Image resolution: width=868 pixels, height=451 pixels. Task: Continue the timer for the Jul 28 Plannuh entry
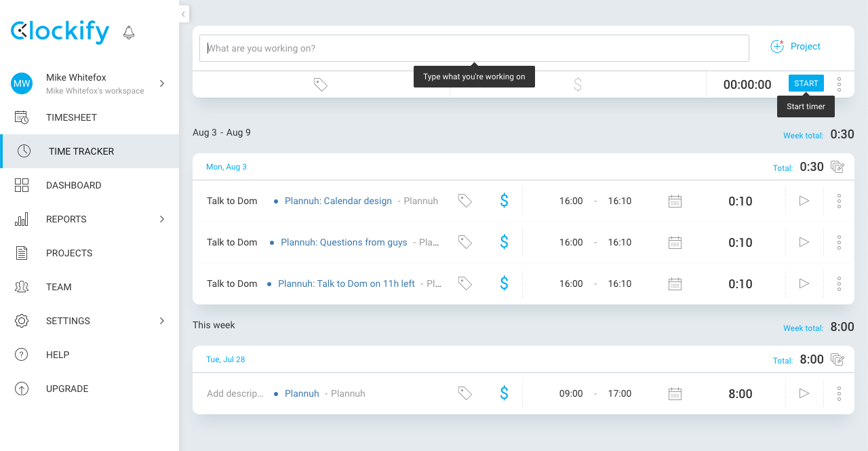pyautogui.click(x=804, y=393)
